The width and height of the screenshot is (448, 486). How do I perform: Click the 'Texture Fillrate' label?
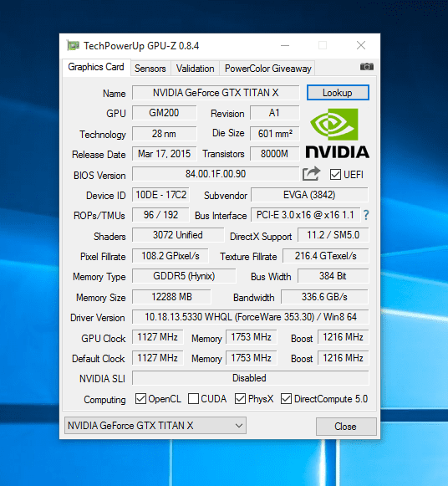click(248, 257)
